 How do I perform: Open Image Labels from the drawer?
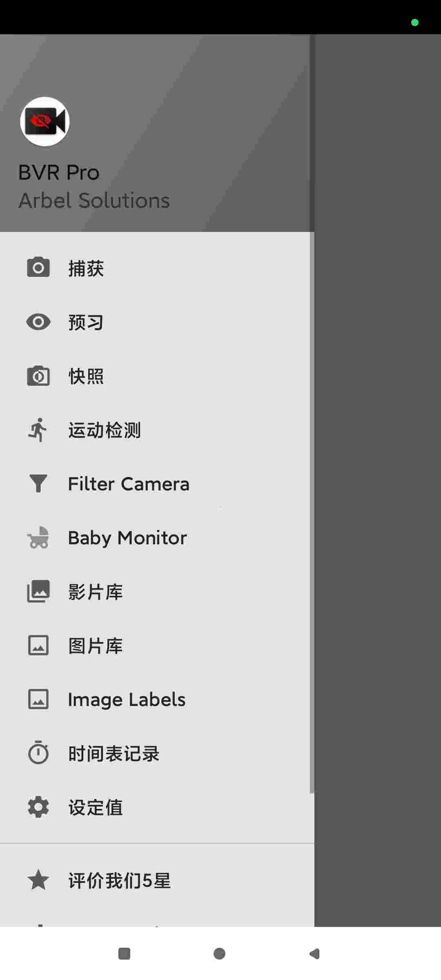[x=157, y=699]
